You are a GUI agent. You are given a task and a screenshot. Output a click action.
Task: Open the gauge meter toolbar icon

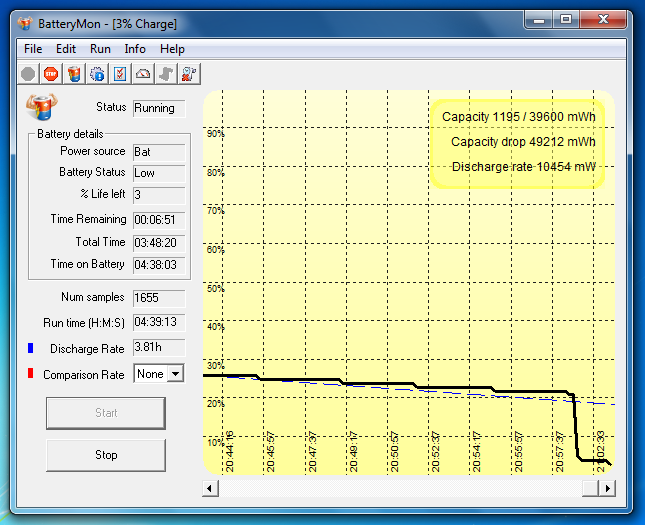[x=143, y=74]
